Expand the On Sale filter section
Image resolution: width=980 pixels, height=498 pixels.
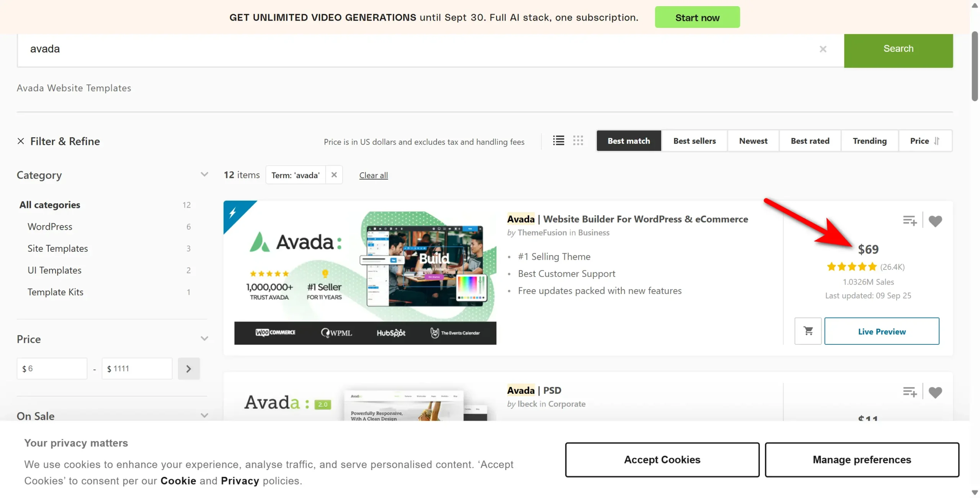204,416
